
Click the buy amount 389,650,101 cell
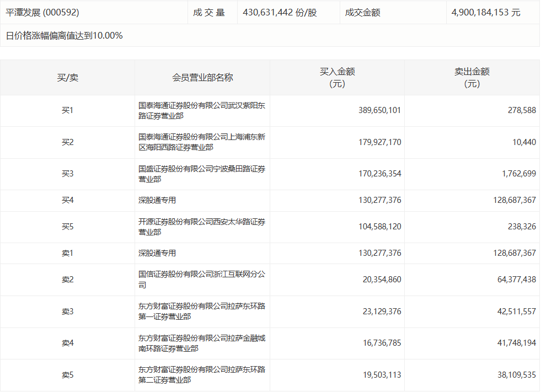pos(379,110)
